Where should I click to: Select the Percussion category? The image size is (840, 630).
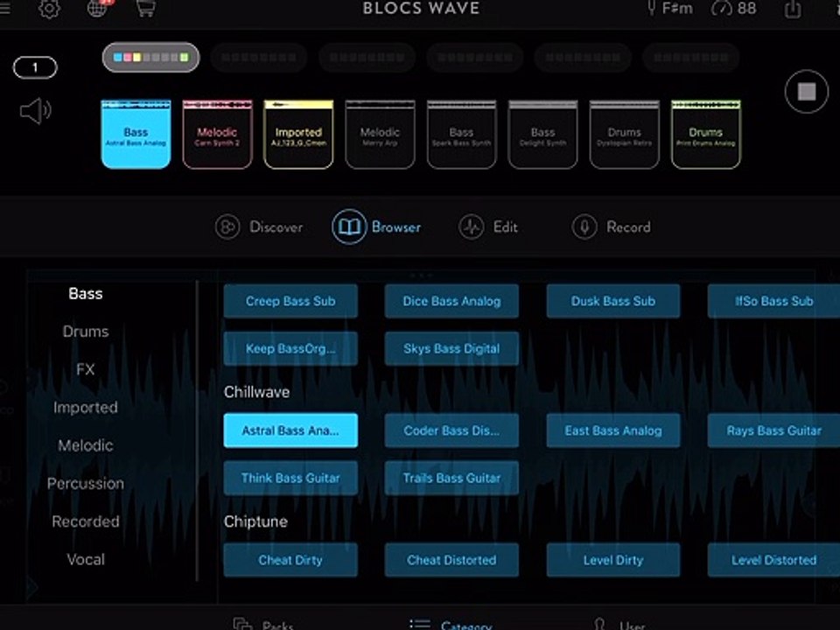coord(86,484)
